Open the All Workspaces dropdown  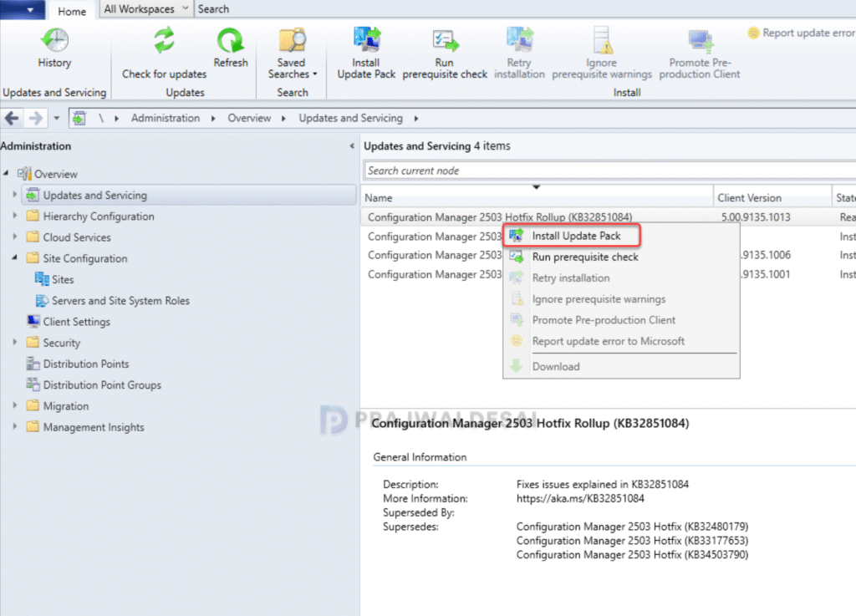coord(145,8)
